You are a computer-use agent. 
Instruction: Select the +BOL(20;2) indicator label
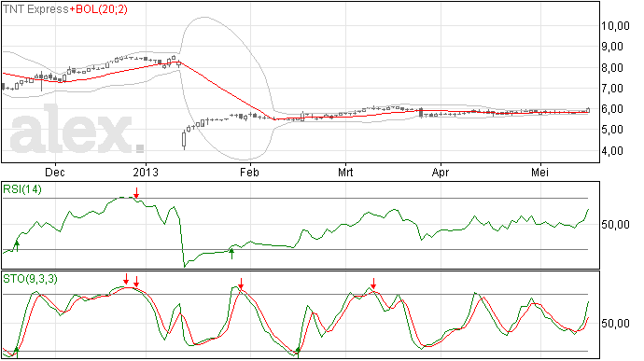[99, 9]
